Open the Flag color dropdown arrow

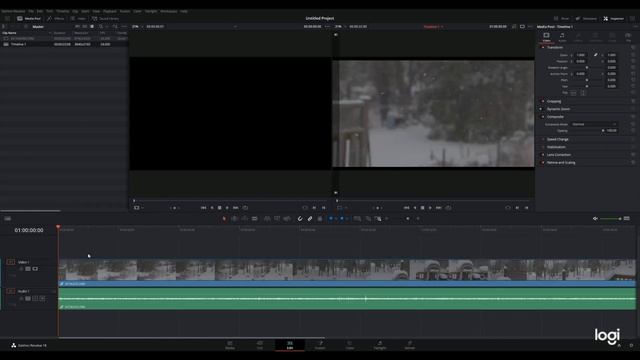pyautogui.click(x=336, y=219)
